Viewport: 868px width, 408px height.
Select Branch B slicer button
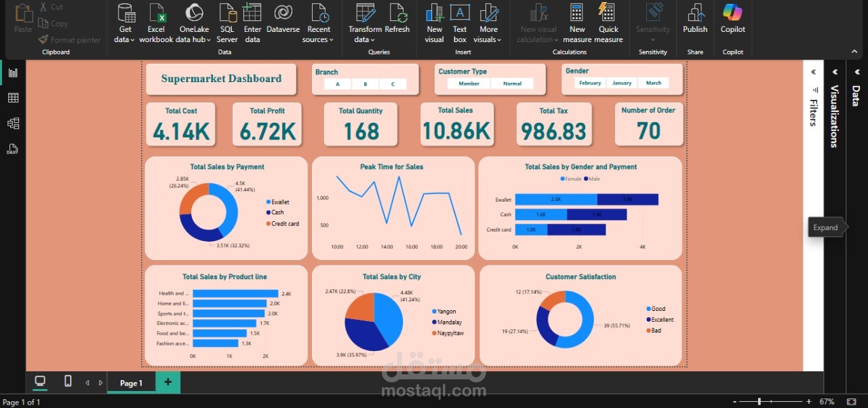point(366,84)
